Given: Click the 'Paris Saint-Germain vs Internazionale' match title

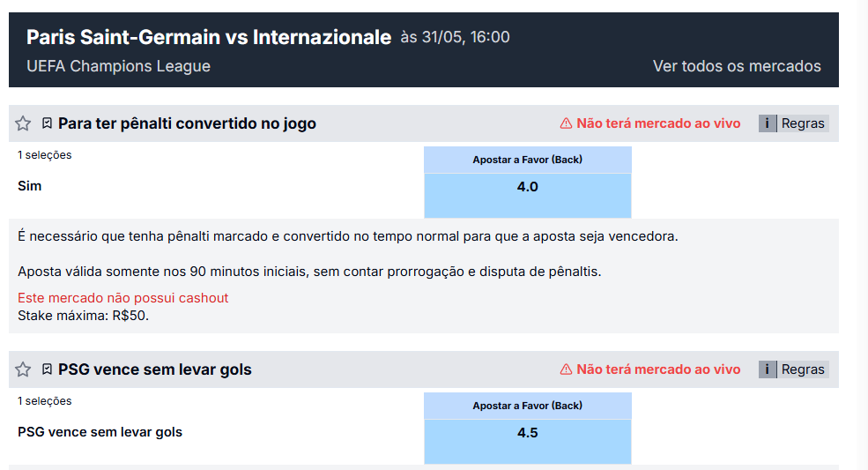Looking at the screenshot, I should [209, 37].
